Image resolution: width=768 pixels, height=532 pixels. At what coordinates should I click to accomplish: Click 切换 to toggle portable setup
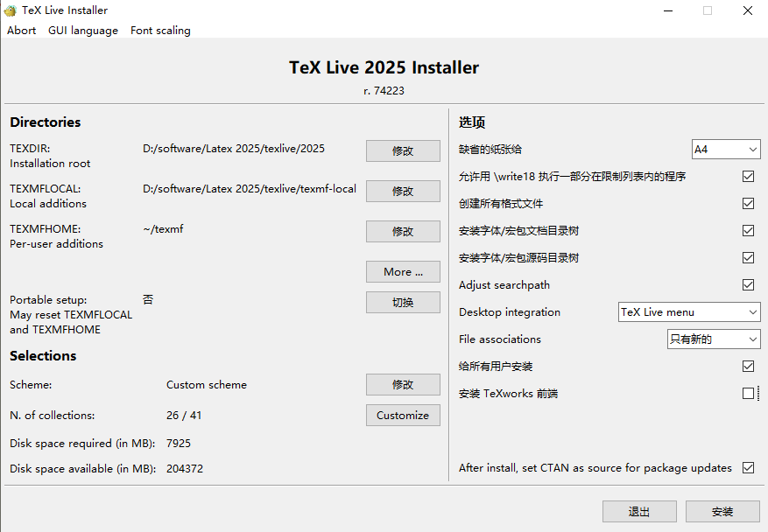pos(403,303)
